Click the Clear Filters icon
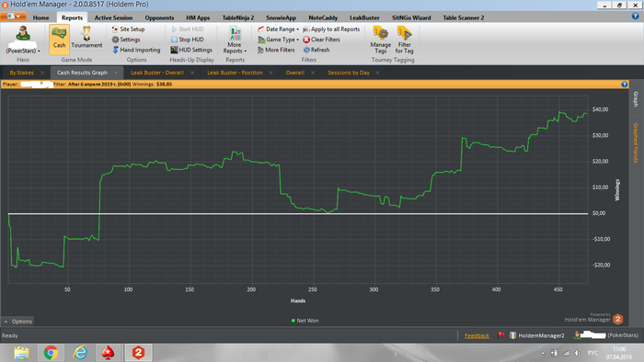This screenshot has height=362, width=644. tap(306, 40)
